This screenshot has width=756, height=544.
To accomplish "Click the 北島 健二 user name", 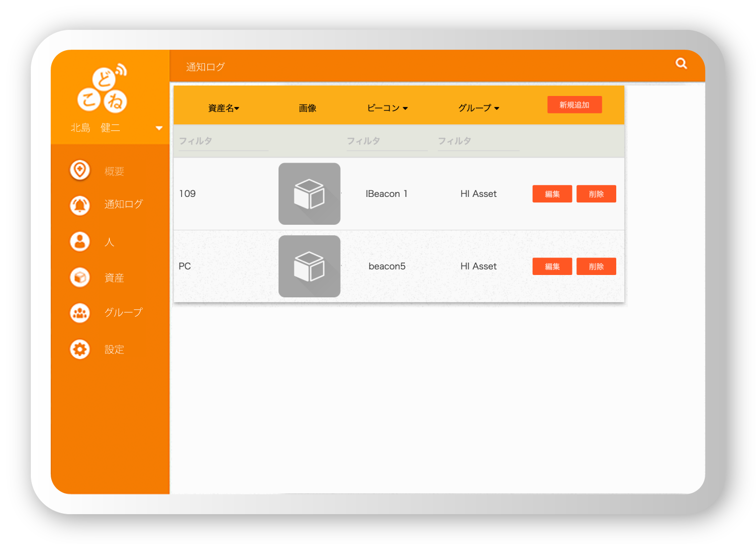I will coord(95,128).
